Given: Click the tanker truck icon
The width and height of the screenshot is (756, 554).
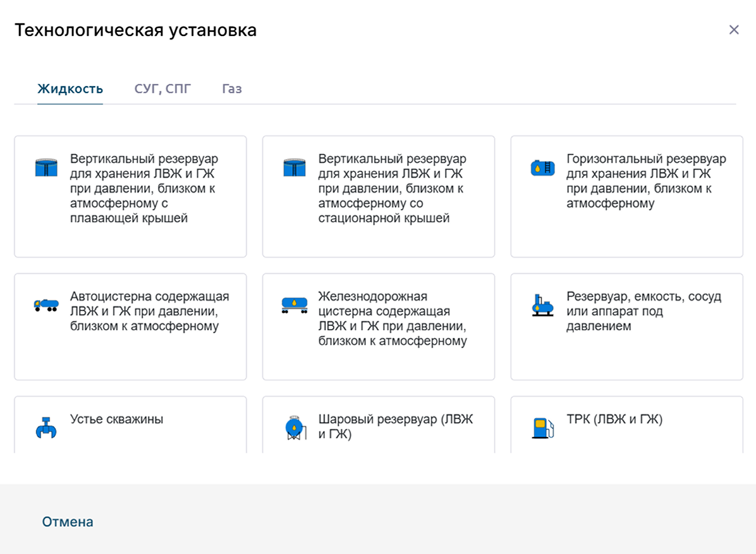Looking at the screenshot, I should 47,305.
